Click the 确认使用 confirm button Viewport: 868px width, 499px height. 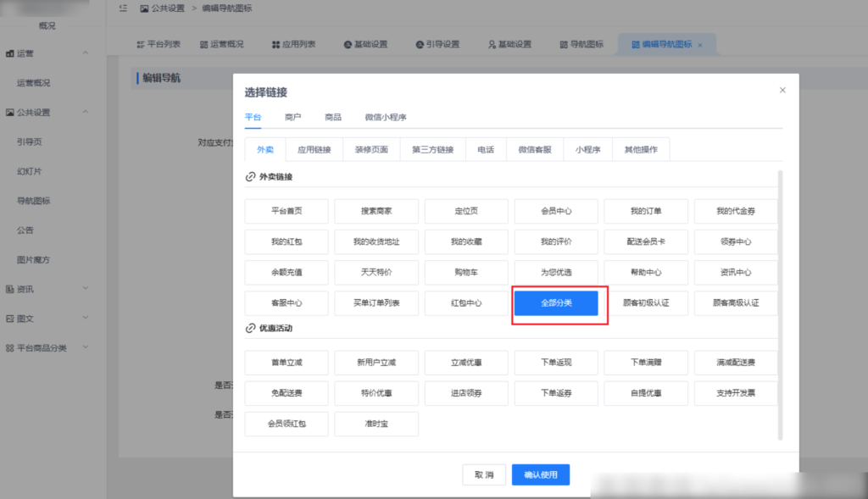[541, 474]
